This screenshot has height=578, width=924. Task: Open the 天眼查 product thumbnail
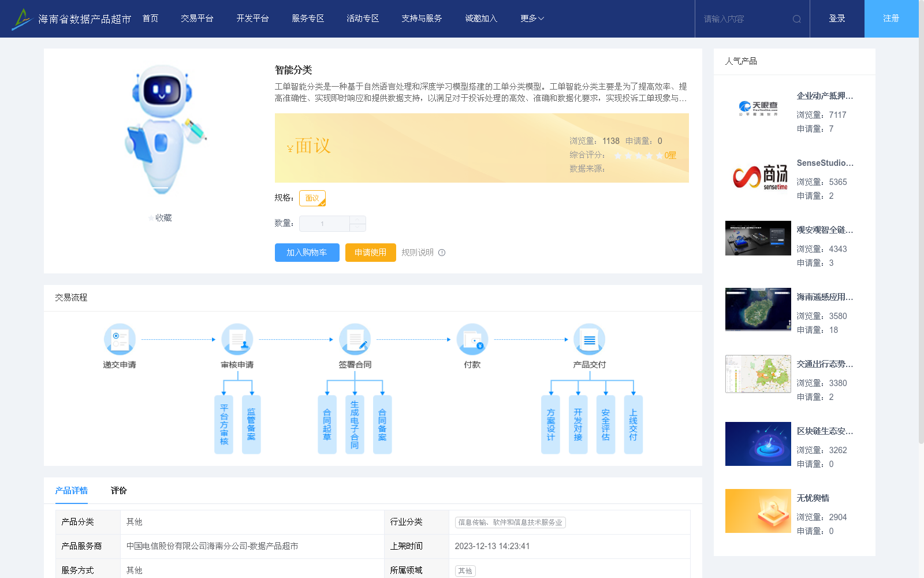(x=758, y=108)
